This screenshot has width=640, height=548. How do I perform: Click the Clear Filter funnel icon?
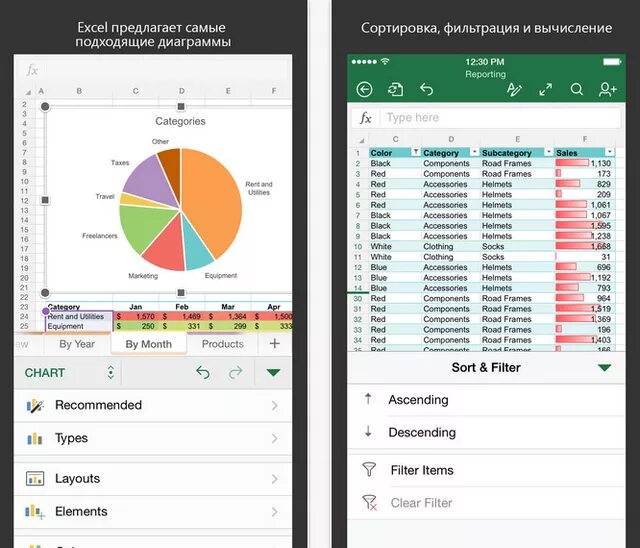370,502
